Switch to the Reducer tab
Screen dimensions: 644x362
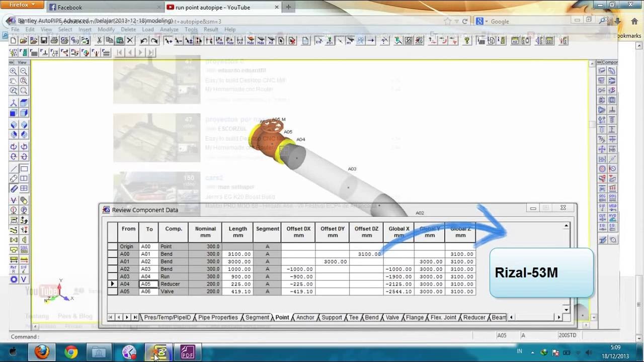(474, 317)
